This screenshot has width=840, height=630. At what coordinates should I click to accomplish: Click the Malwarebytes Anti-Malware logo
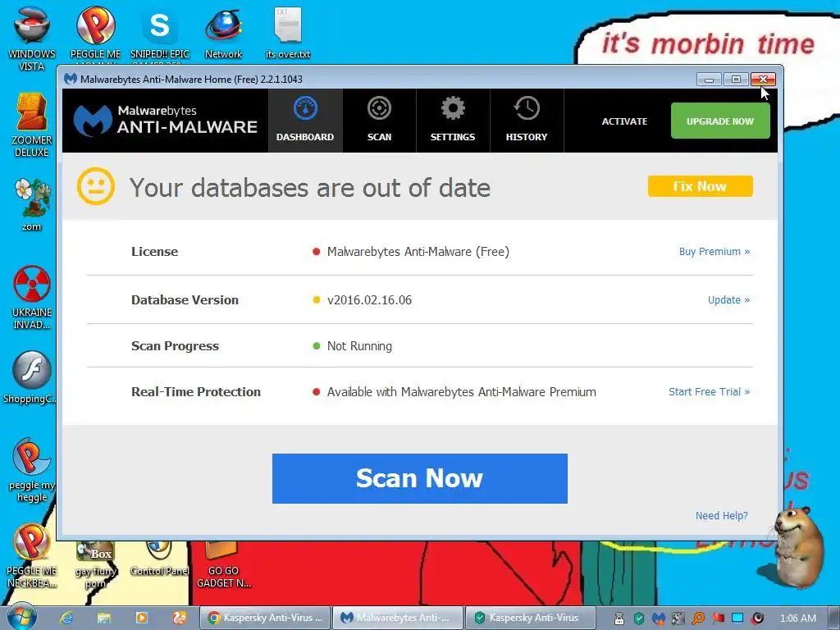tap(166, 120)
